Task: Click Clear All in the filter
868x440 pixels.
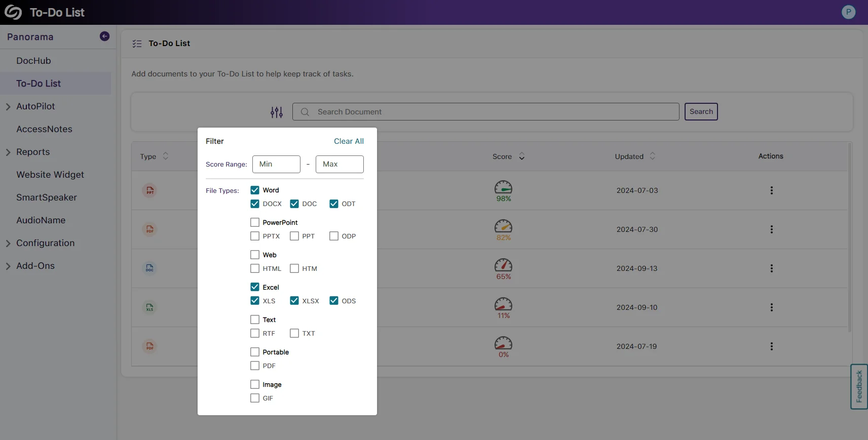Action: [349, 141]
